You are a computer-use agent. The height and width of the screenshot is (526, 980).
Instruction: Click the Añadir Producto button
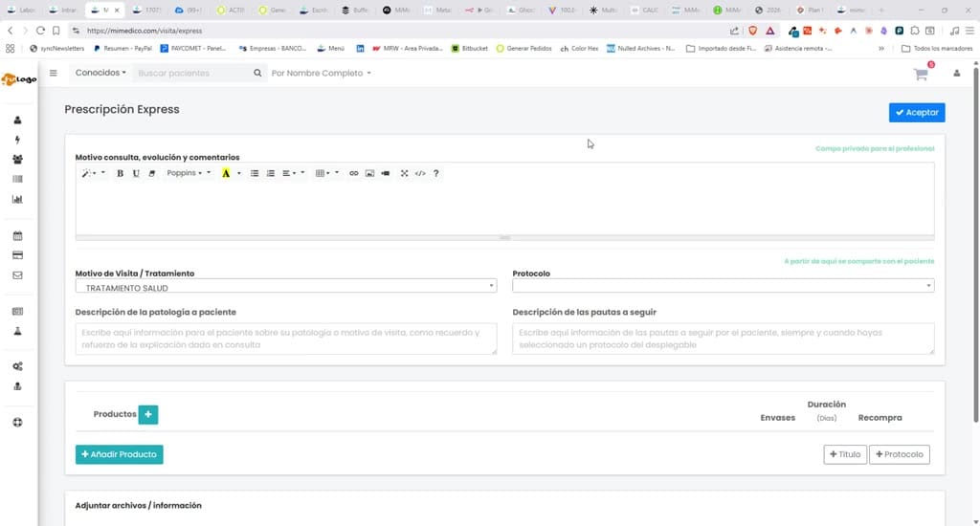[x=120, y=454]
